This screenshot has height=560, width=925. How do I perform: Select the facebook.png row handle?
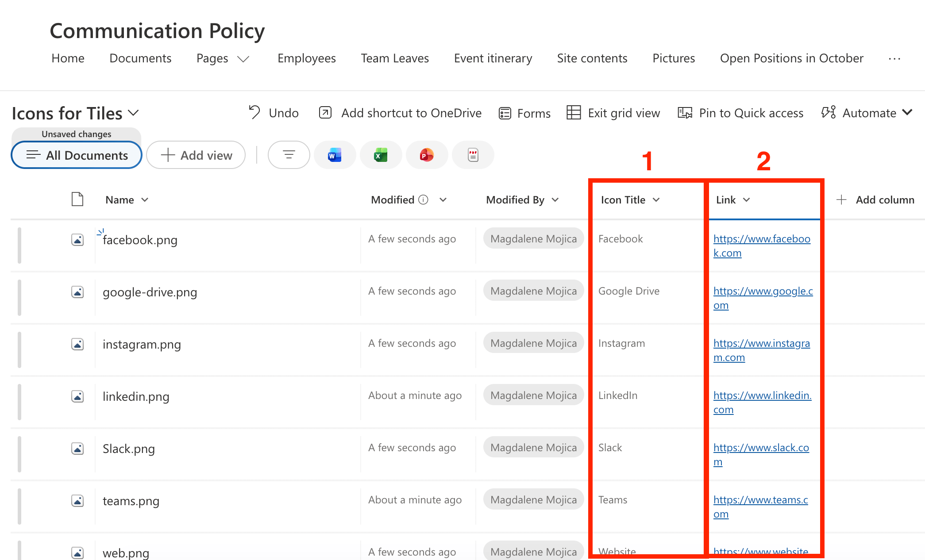click(19, 245)
